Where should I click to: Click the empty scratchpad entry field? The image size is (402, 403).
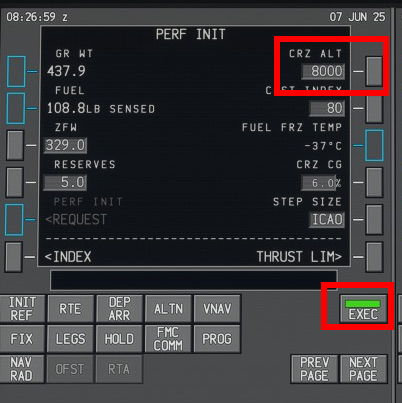(x=194, y=280)
